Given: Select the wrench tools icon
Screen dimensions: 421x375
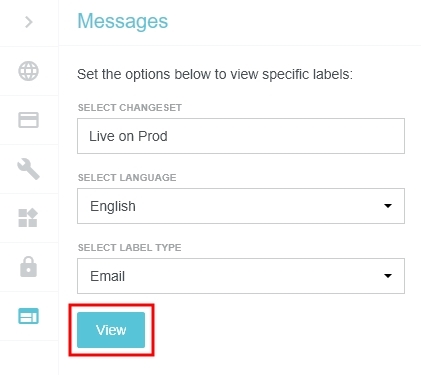Looking at the screenshot, I should click(28, 169).
